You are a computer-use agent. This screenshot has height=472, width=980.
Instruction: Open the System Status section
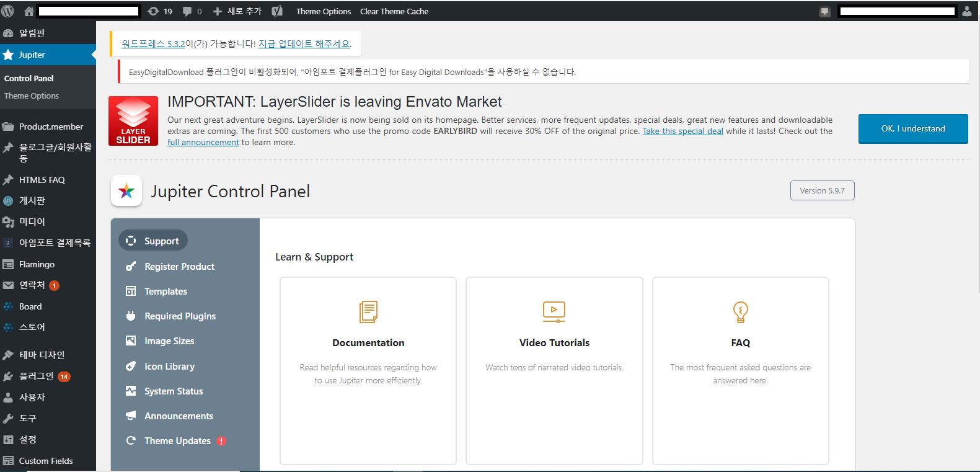click(x=174, y=391)
